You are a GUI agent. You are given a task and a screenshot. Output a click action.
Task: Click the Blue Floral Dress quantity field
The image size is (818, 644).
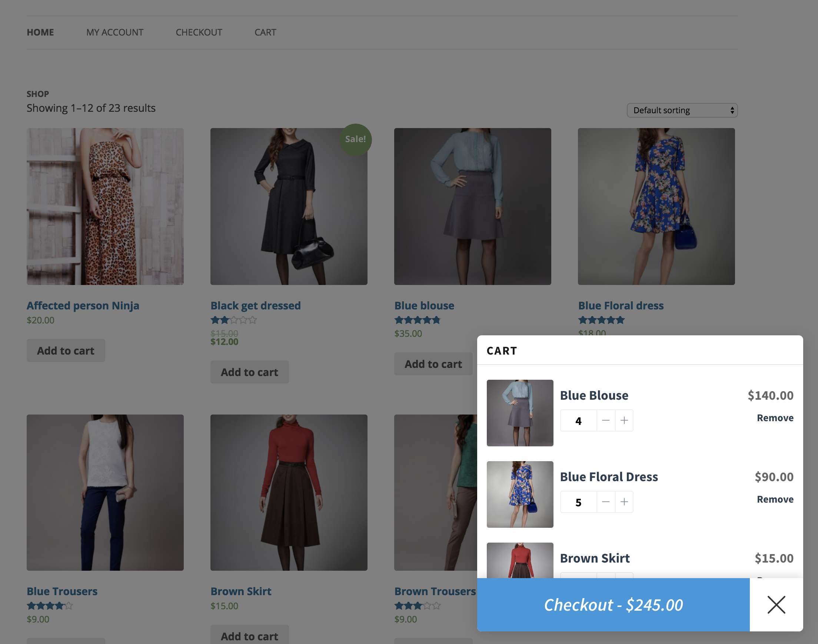pos(578,502)
